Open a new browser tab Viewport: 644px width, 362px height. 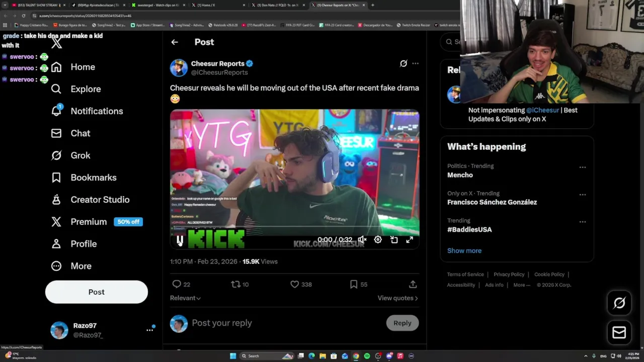372,5
